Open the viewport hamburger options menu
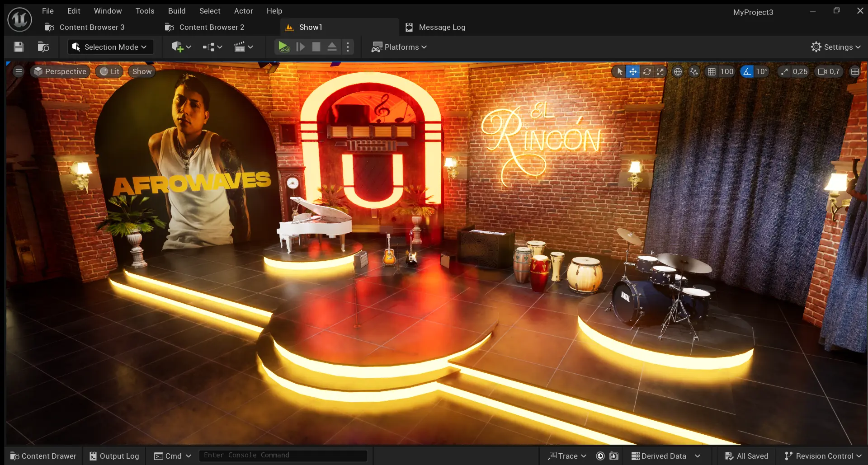The height and width of the screenshot is (465, 868). pos(19,71)
